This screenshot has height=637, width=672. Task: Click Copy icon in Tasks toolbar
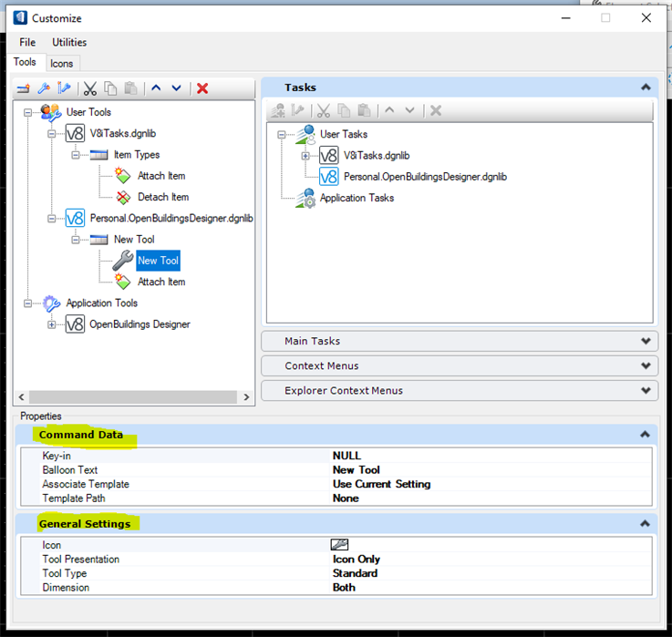coord(344,111)
